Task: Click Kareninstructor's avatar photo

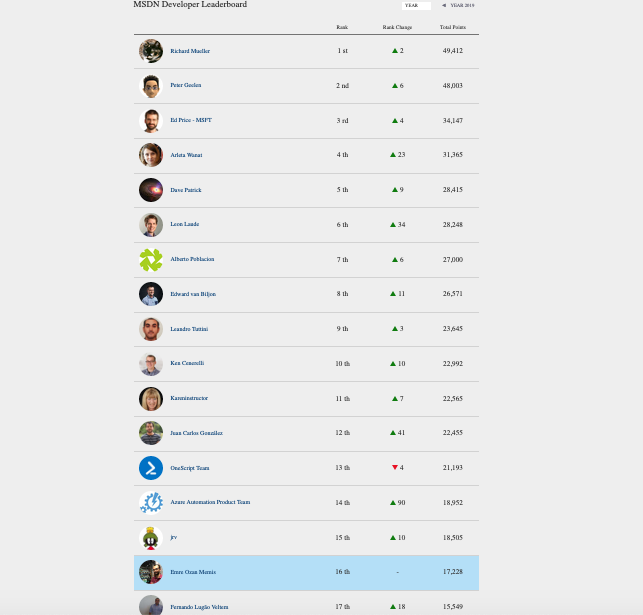Action: tap(151, 398)
